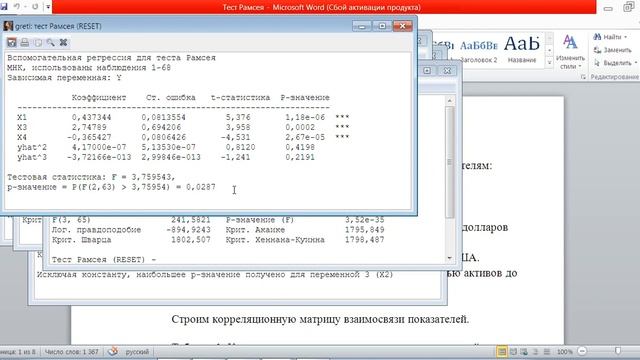Switch to Full Screen Reading view
This screenshot has width=640, height=360.
click(513, 351)
